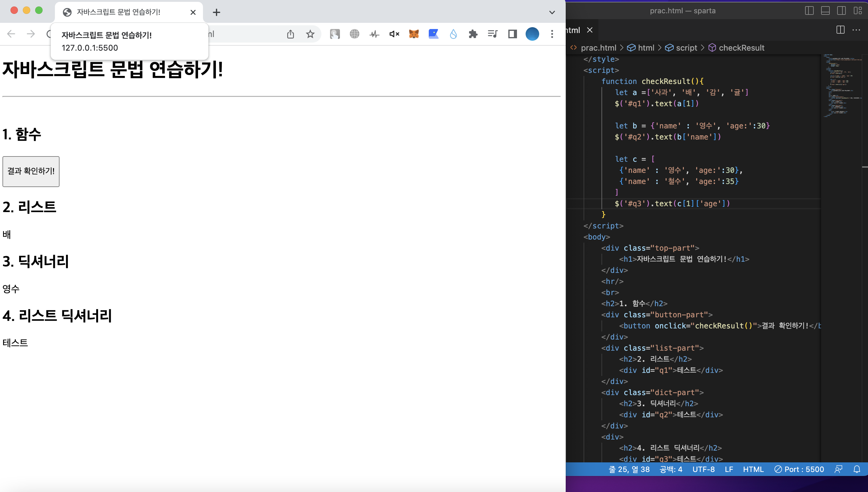Open VS Code editor more actions menu
Screen dimensions: 868x492
coord(857,30)
